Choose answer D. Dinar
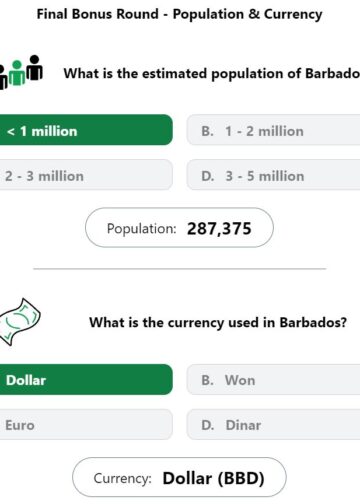This screenshot has width=360, height=504. click(x=273, y=424)
